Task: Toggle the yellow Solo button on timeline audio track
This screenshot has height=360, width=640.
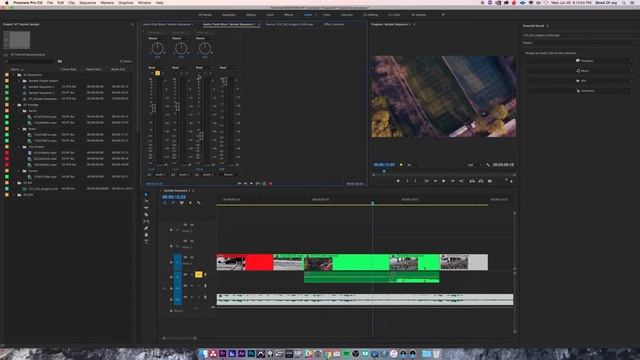Action: pos(198,275)
